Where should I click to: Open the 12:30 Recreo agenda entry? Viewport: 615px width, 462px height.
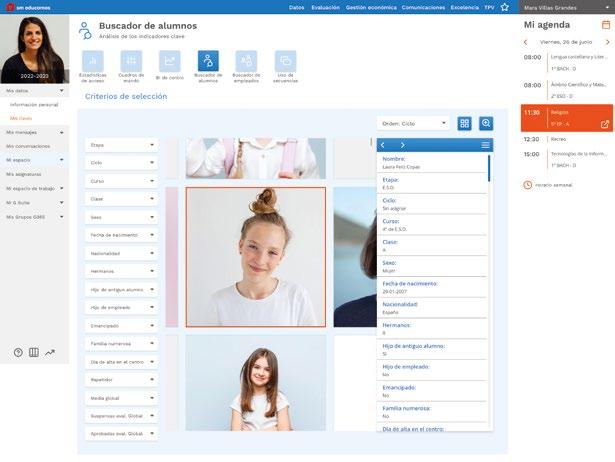567,139
